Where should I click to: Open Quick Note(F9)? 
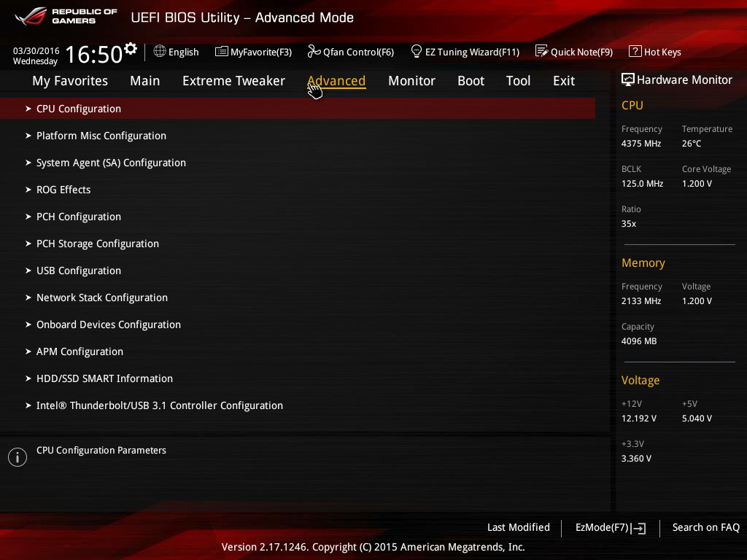(581, 52)
